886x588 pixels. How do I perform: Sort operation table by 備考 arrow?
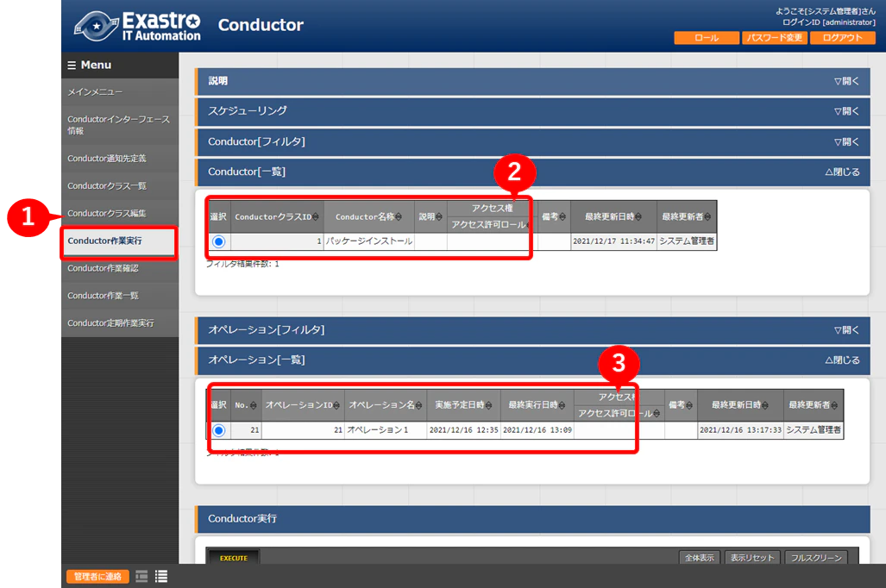[689, 405]
